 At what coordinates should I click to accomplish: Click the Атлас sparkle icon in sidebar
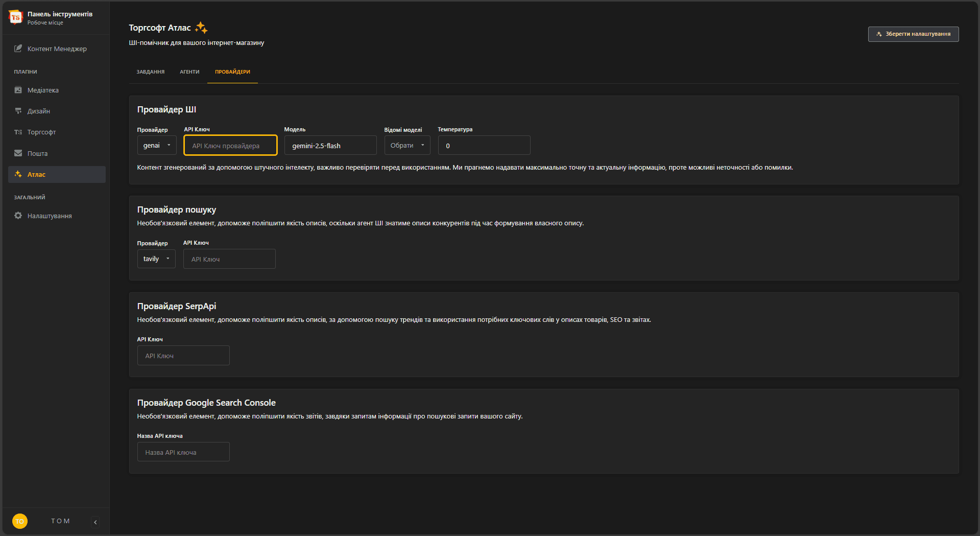click(x=18, y=174)
